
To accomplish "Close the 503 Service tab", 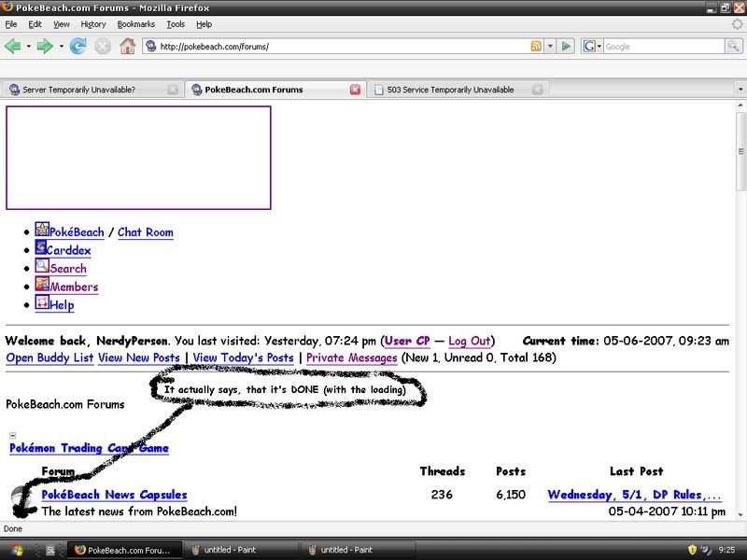I will click(x=538, y=90).
